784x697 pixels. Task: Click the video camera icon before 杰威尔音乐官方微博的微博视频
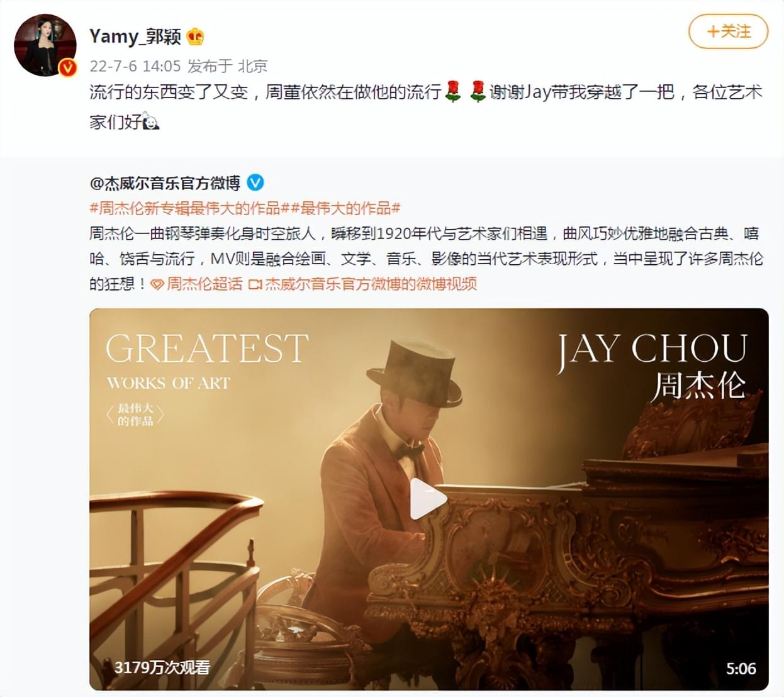(x=255, y=284)
